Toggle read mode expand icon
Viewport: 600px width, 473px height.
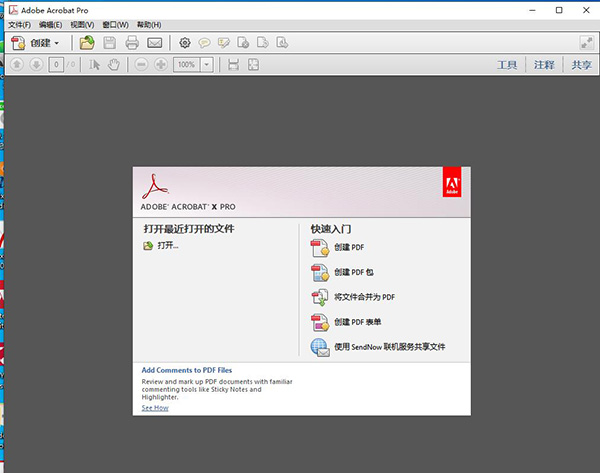click(587, 43)
